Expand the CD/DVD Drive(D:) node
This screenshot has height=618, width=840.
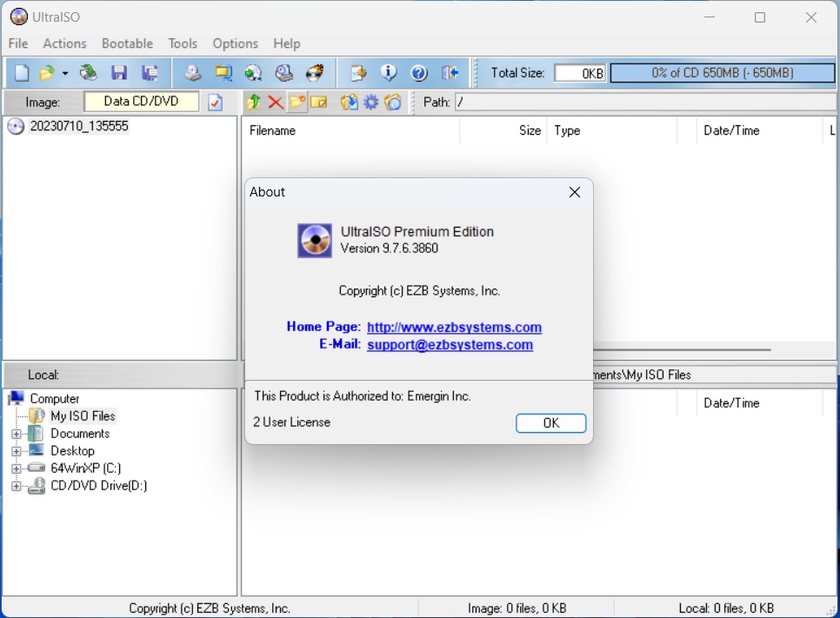[16, 486]
